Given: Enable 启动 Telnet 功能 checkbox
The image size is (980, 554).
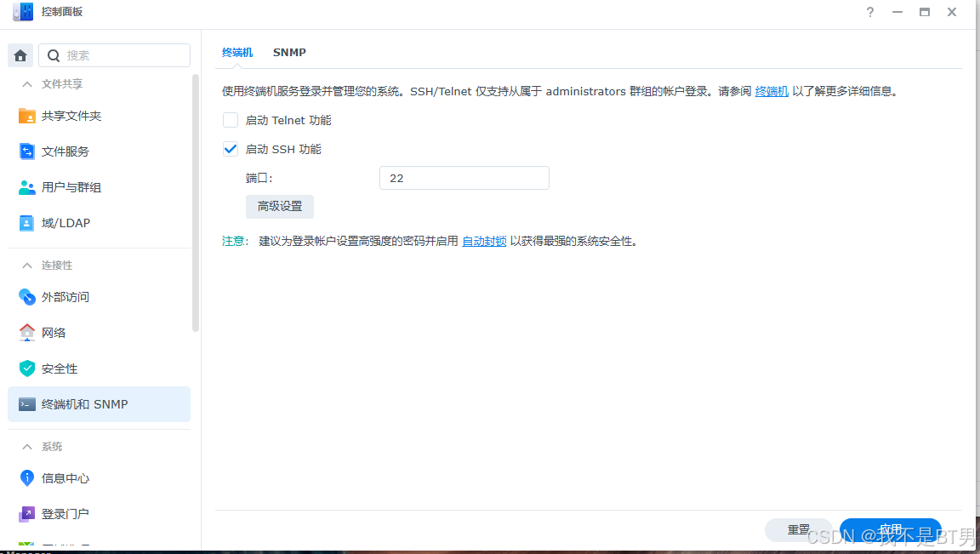Looking at the screenshot, I should coord(230,119).
